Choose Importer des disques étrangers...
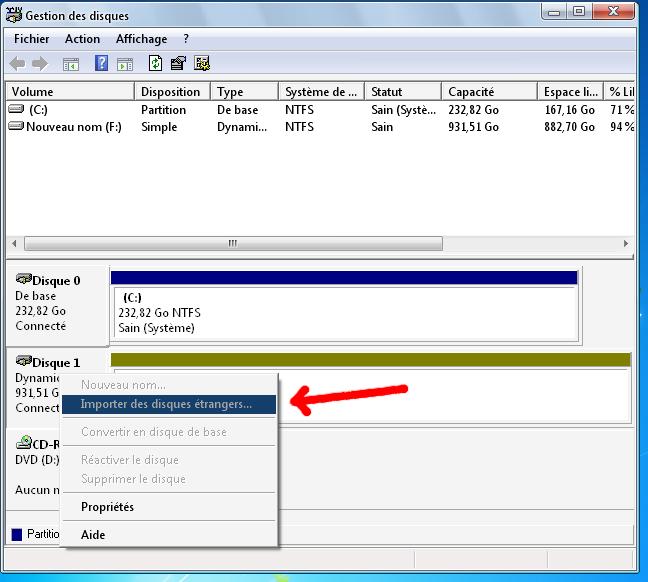Screen dimensions: 648x582 pos(169,404)
